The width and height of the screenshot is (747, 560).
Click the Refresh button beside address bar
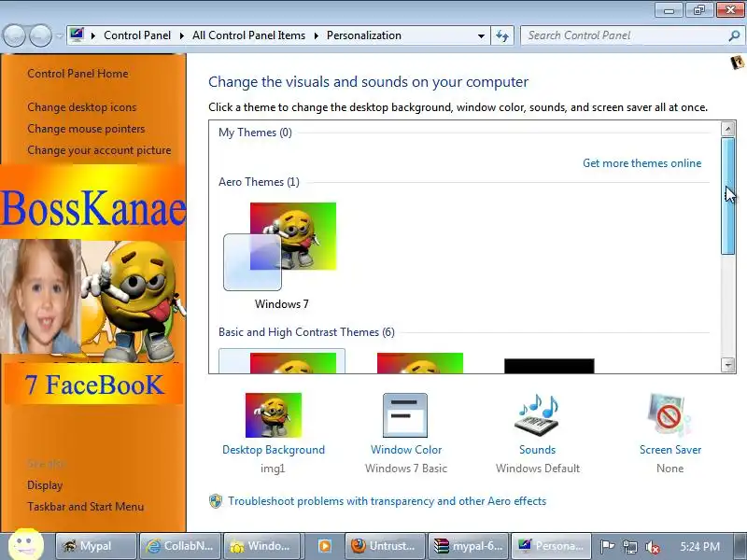click(x=502, y=35)
